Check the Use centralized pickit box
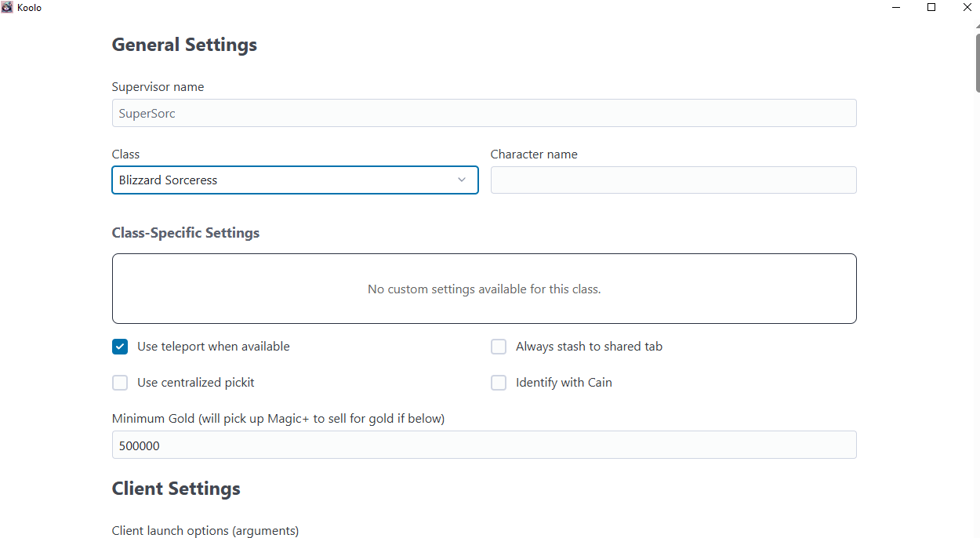Screen dimensions: 980x538 (x=120, y=383)
